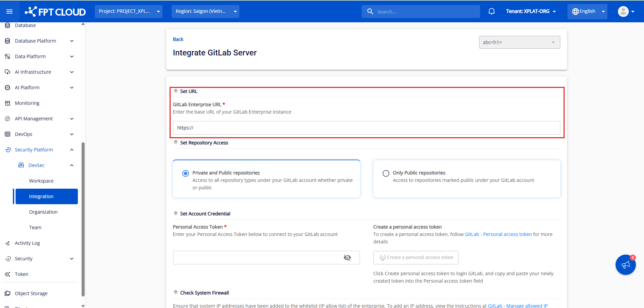Screen dimensions: 644x308
Task: Click the Back link
Action: pos(178,39)
